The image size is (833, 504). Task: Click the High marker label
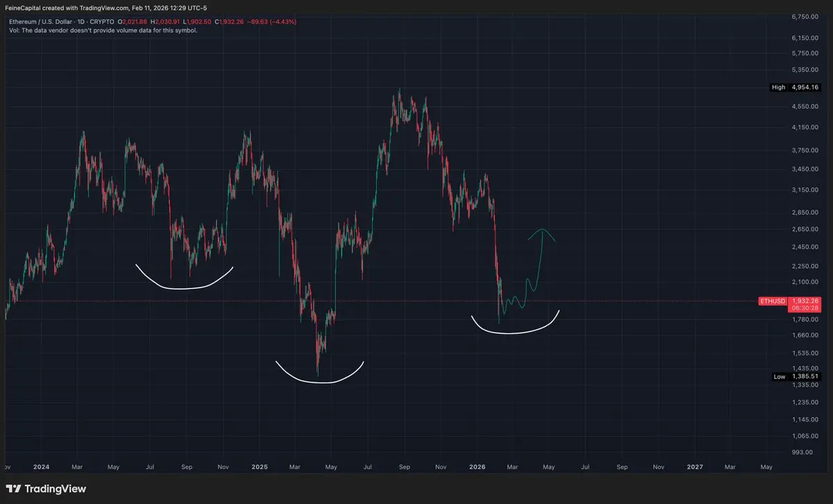tap(778, 87)
